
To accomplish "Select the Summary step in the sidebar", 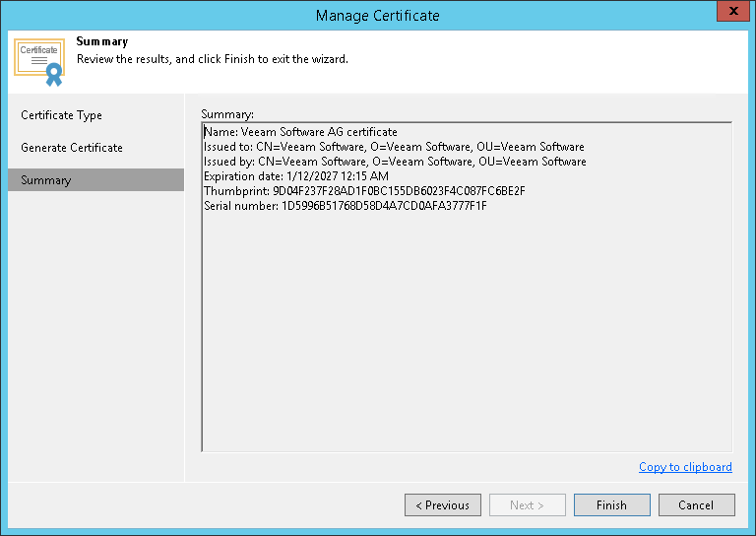I will pyautogui.click(x=46, y=180).
